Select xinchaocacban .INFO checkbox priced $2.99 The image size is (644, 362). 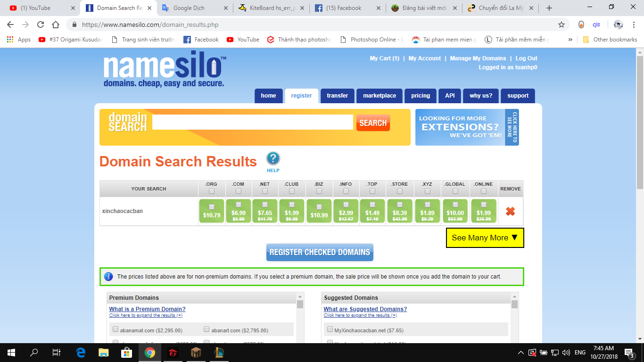pos(346,205)
